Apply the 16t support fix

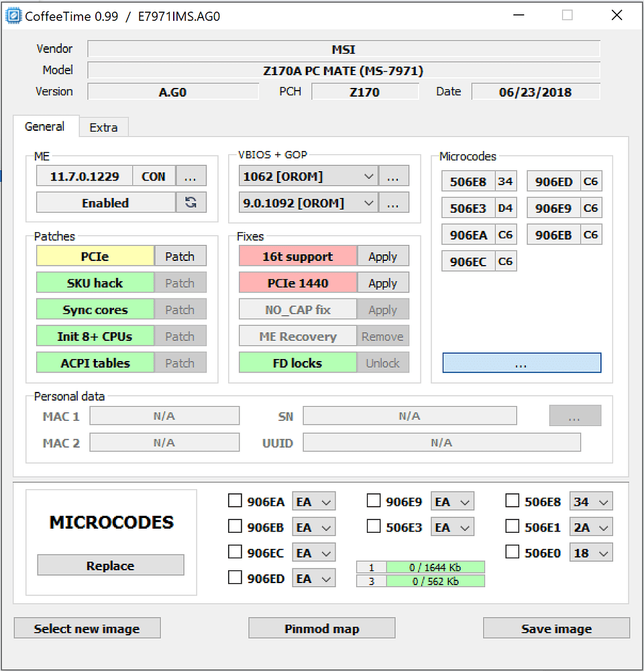click(x=382, y=256)
